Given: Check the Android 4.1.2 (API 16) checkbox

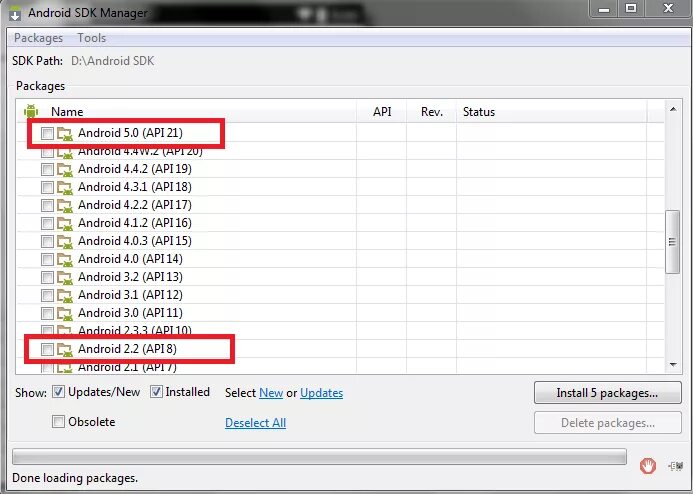Looking at the screenshot, I should 47,224.
